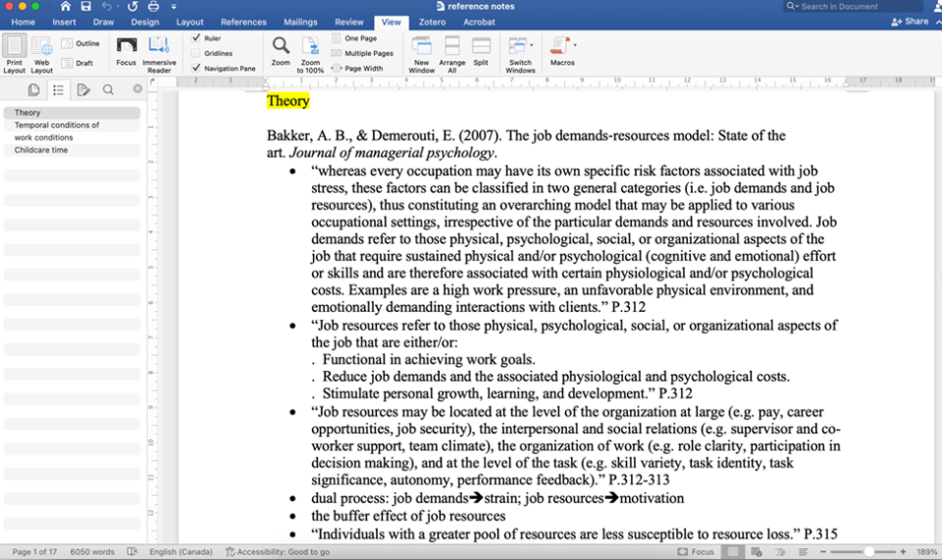The width and height of the screenshot is (942, 560).
Task: Toggle the Navigation Pane checkbox
Action: 196,69
